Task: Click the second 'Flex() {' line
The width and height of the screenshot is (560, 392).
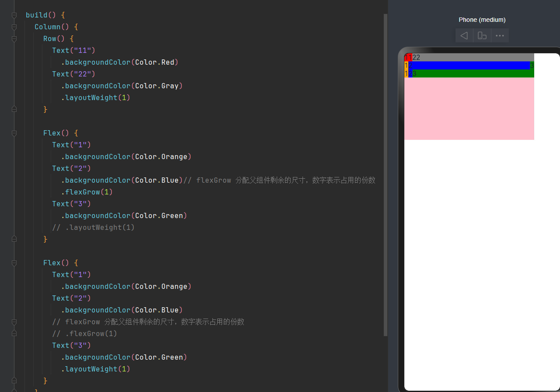Action: tap(61, 263)
